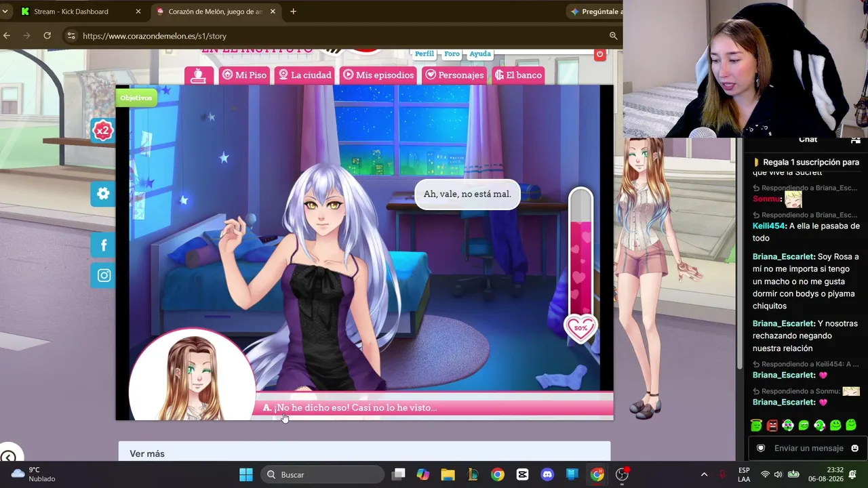The width and height of the screenshot is (868, 488).
Task: Choose answer A '¡No he dicho eso!'
Action: point(434,407)
